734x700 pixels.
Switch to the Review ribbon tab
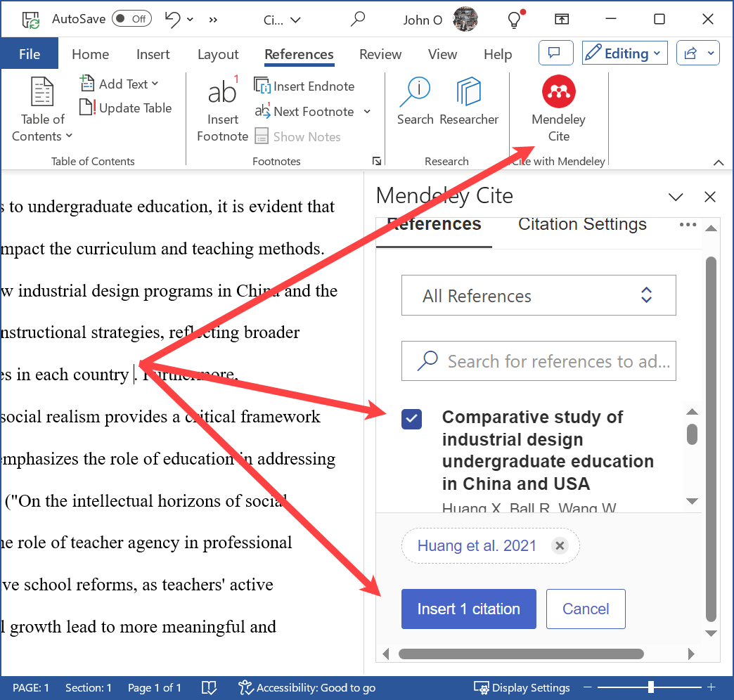coord(380,54)
